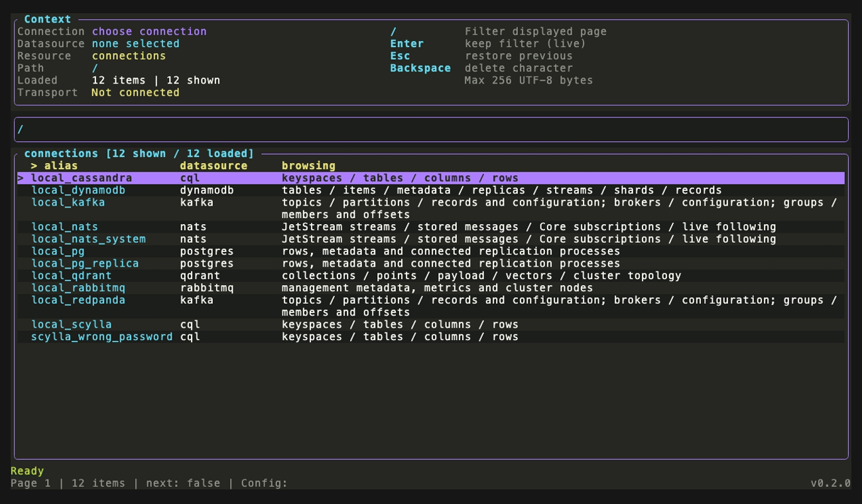Viewport: 862px width, 504px height.
Task: Click the kafka cell of local_redpanda
Action: pyautogui.click(x=196, y=300)
